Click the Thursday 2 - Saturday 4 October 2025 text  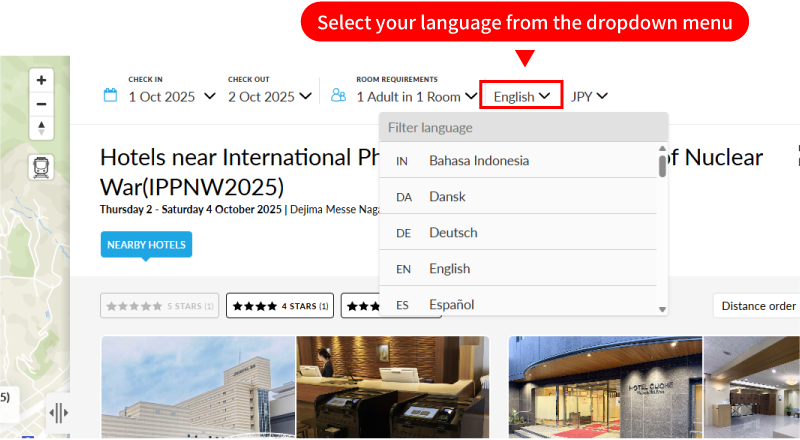tap(191, 209)
